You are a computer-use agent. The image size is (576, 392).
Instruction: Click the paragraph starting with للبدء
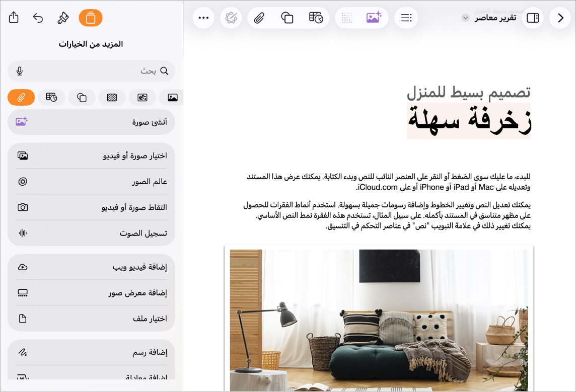[388, 182]
